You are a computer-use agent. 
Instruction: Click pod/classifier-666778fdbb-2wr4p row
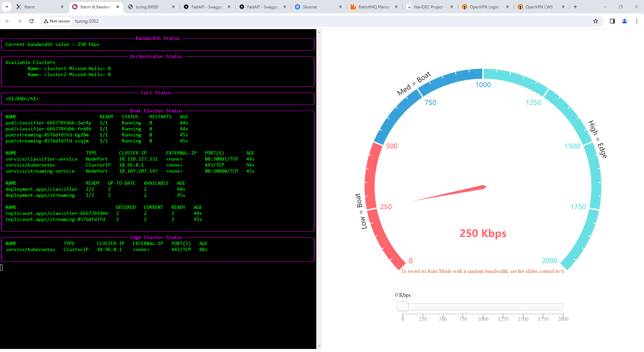pyautogui.click(x=97, y=123)
